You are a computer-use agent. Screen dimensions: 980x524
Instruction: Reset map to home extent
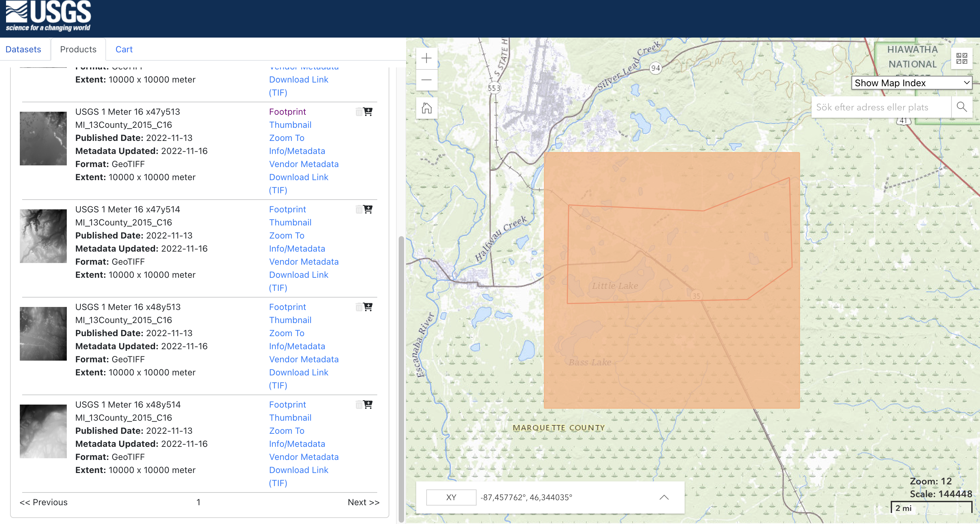pyautogui.click(x=427, y=108)
